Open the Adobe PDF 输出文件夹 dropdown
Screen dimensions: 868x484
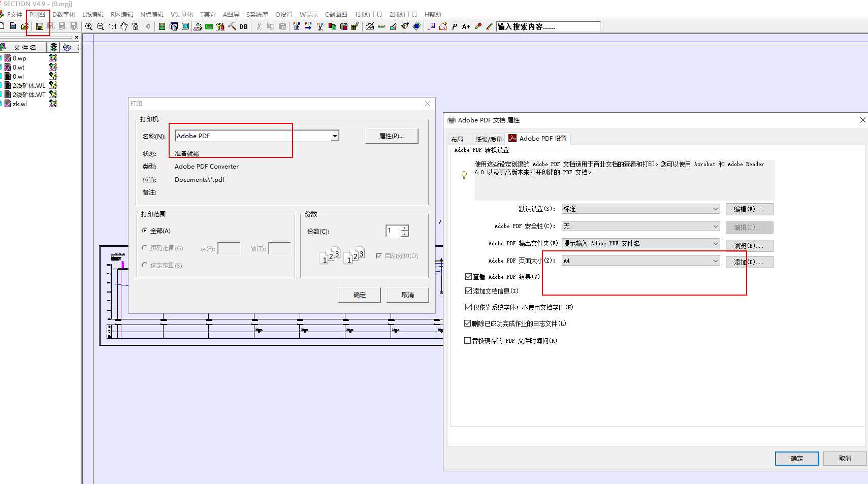pyautogui.click(x=641, y=244)
